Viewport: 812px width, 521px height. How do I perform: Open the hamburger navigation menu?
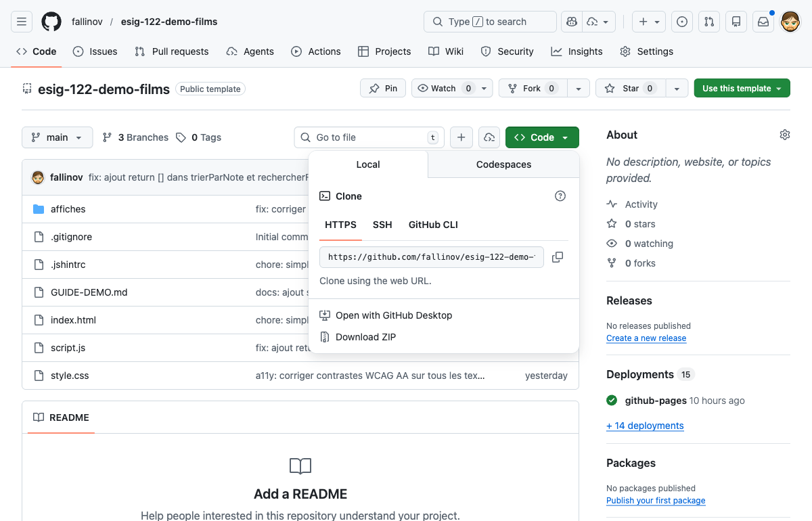click(21, 21)
